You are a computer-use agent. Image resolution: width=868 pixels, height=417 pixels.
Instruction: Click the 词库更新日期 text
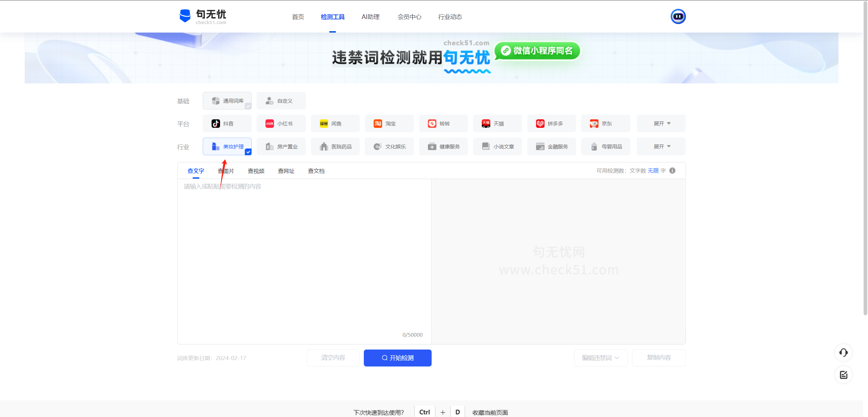pyautogui.click(x=212, y=358)
